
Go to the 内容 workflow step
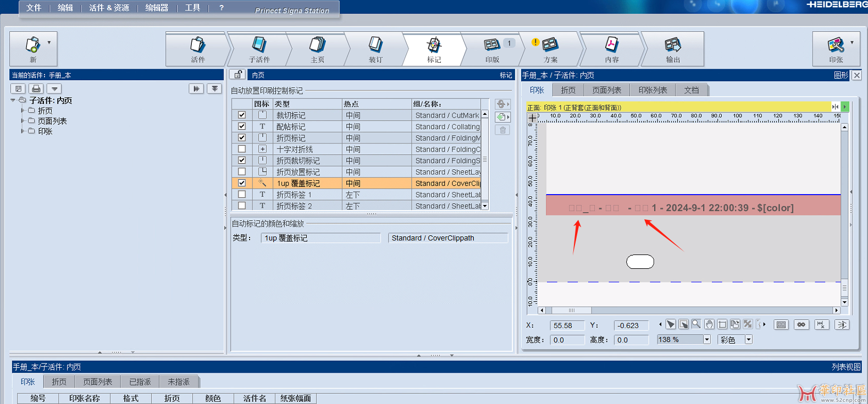pyautogui.click(x=612, y=49)
